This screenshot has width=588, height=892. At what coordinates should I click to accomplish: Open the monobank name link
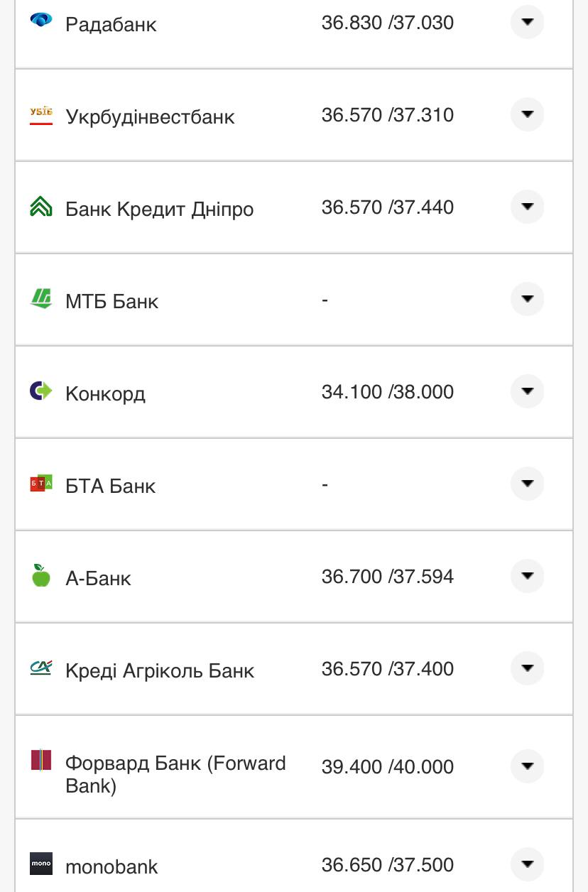point(111,866)
